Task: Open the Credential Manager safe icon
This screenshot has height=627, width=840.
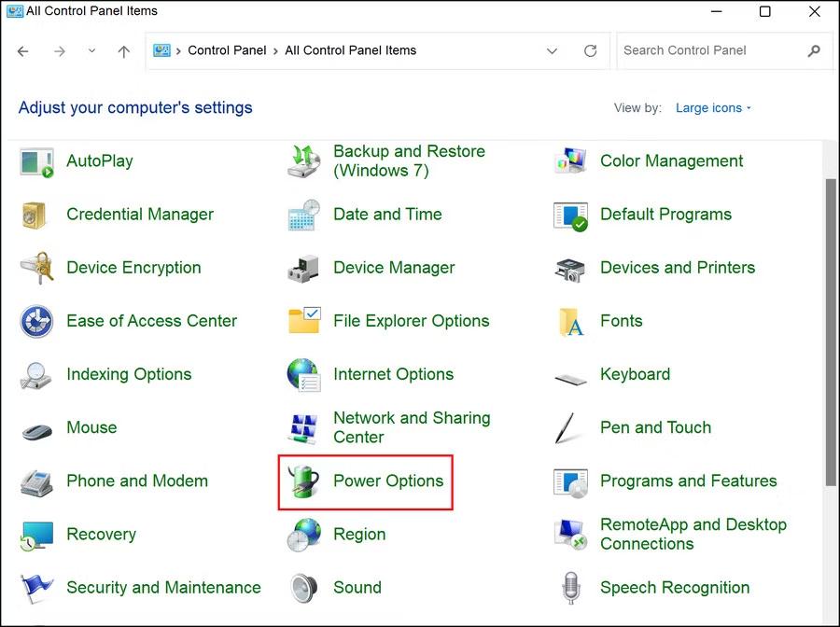Action: click(x=36, y=216)
